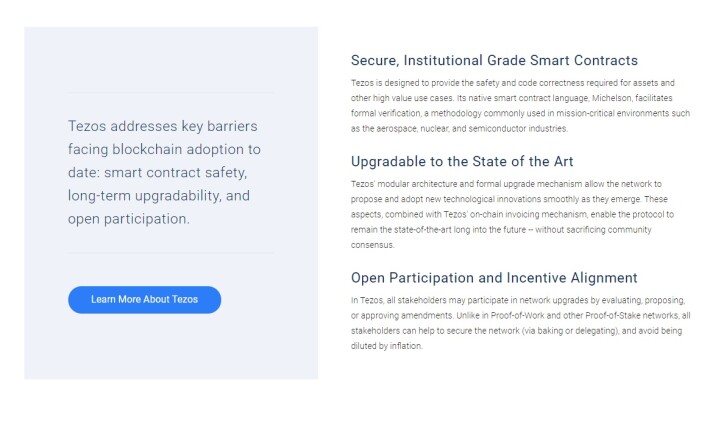Click the 'facing blockchain adoption to' line
Viewport: 710px width, 422px height.
tap(164, 149)
